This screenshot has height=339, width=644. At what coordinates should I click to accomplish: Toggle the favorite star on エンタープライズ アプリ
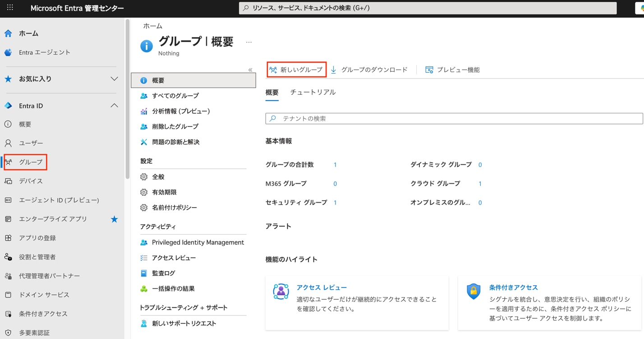tap(114, 219)
